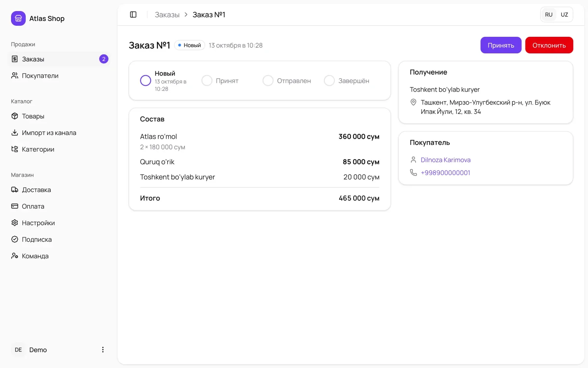Click the Заказы receipt icon in sidebar
The height and width of the screenshot is (368, 588).
coord(15,59)
